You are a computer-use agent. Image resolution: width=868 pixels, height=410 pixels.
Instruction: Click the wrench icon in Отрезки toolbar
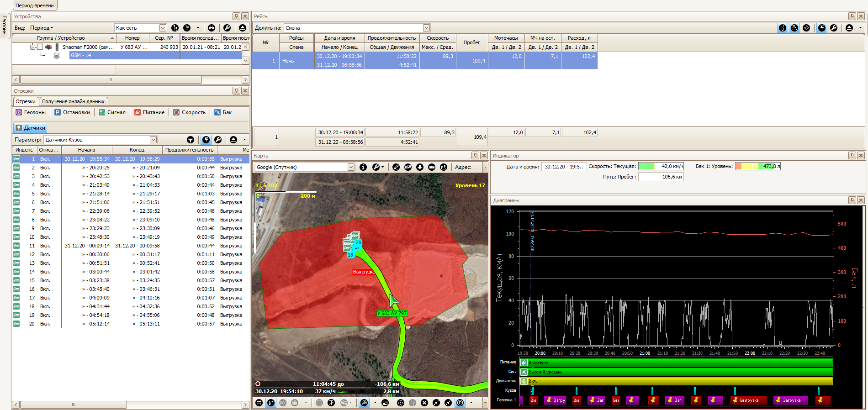[x=218, y=140]
